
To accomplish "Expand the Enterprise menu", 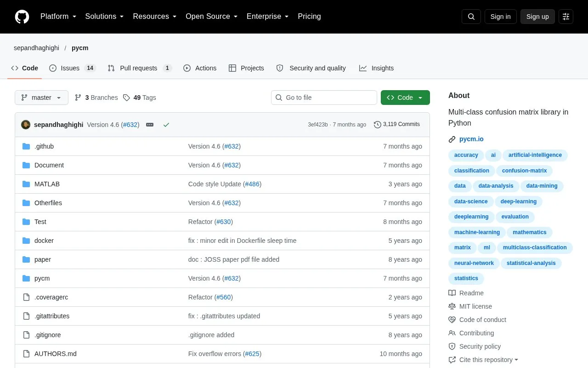I will 268,17.
